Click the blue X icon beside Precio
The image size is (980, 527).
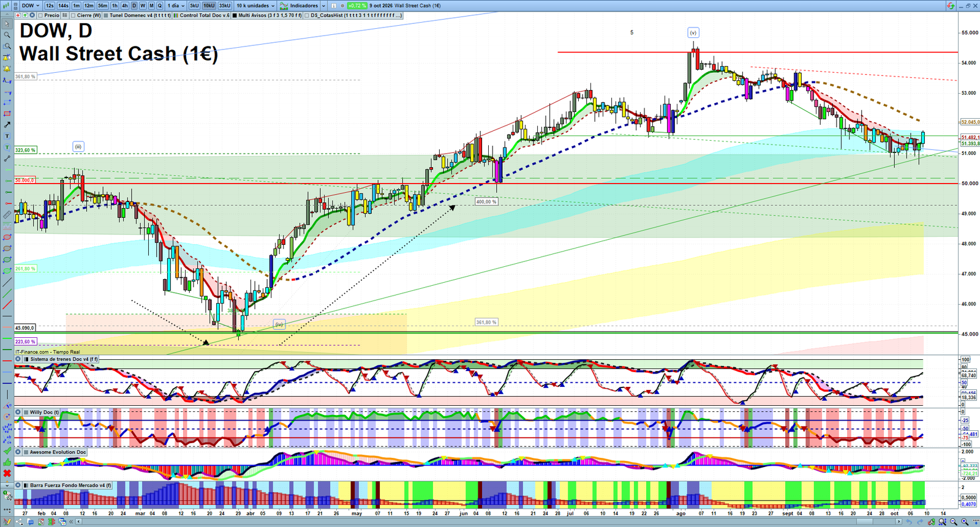32,15
